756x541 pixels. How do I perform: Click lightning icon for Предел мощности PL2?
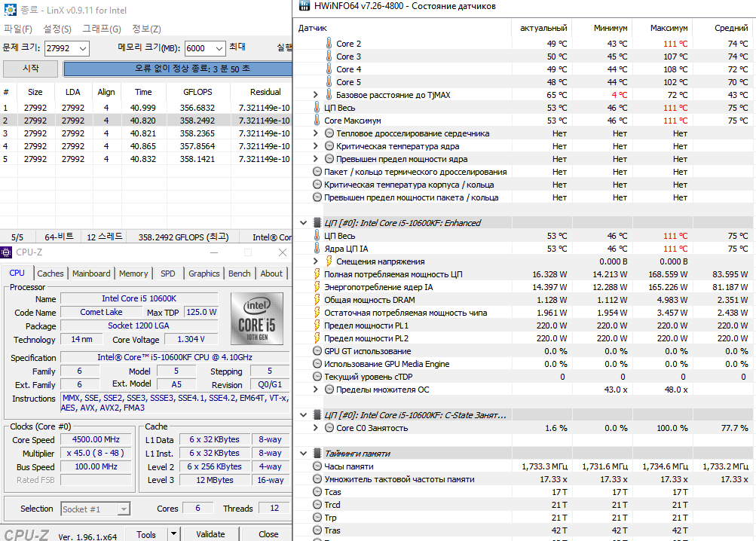(x=317, y=338)
